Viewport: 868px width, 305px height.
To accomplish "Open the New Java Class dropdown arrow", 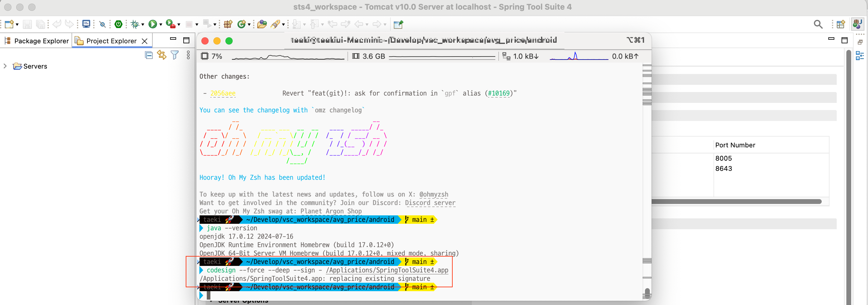I will pos(249,25).
